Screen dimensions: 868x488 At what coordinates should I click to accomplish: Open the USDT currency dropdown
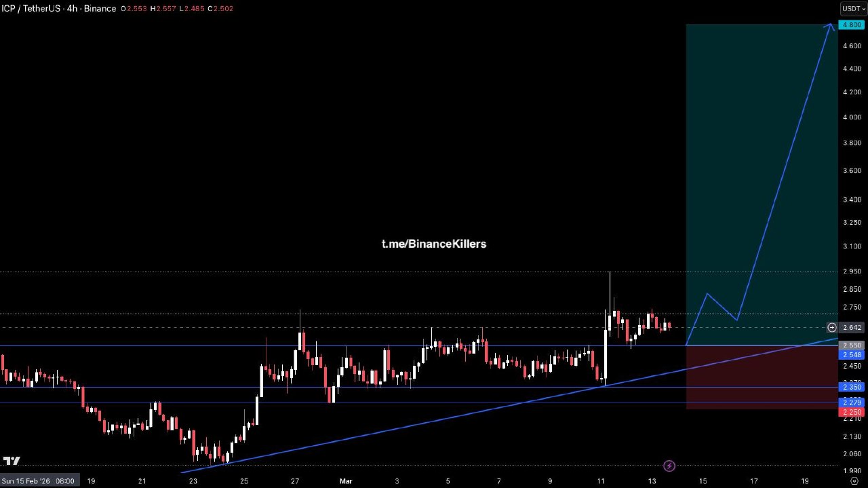853,9
